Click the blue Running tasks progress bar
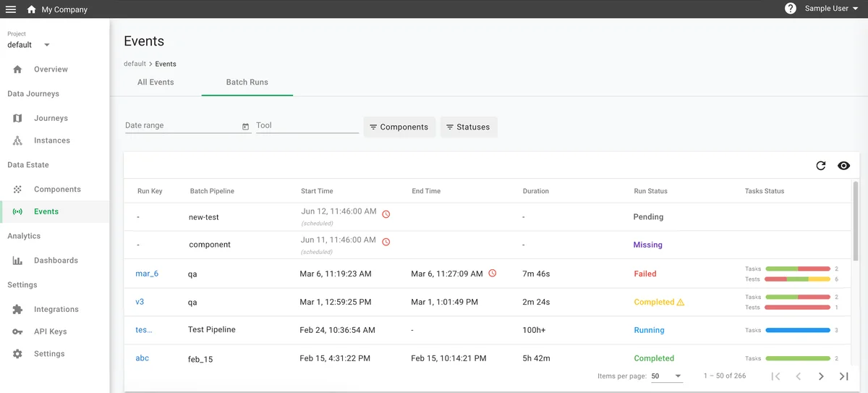The height and width of the screenshot is (393, 868). coord(797,330)
